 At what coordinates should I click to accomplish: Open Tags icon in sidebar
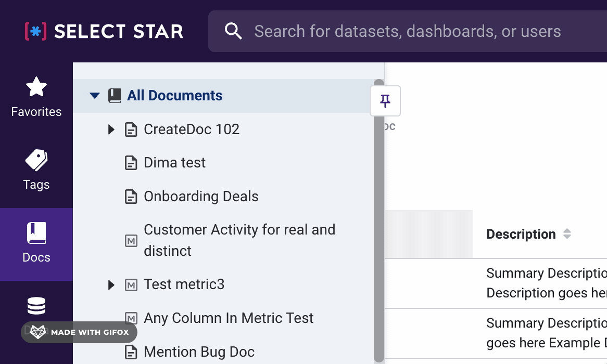[36, 160]
